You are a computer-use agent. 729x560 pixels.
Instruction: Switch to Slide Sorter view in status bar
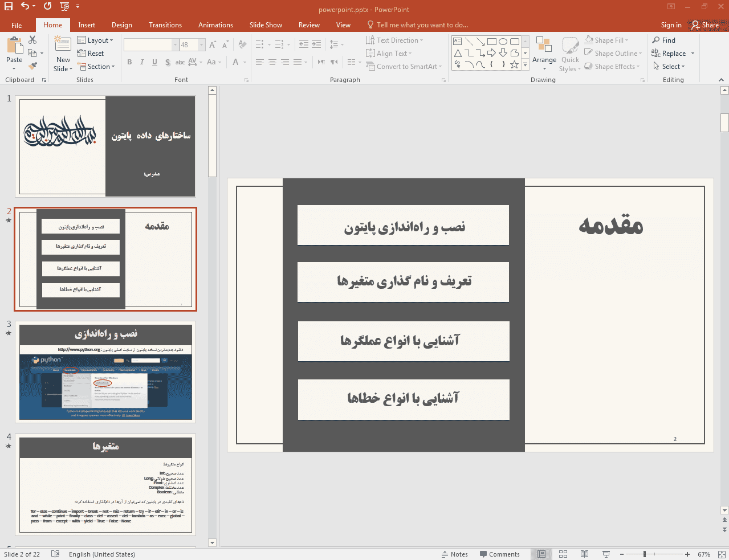click(x=563, y=554)
